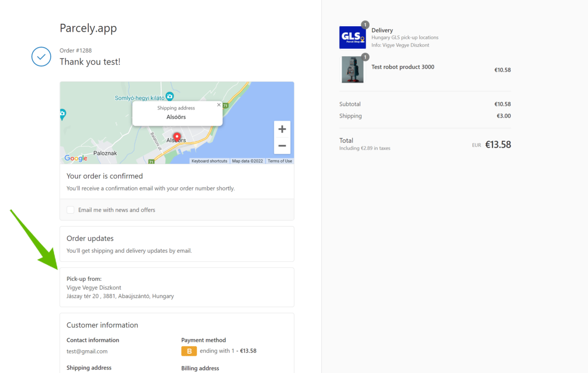
Task: Click the orange B payment method icon
Action: click(189, 351)
